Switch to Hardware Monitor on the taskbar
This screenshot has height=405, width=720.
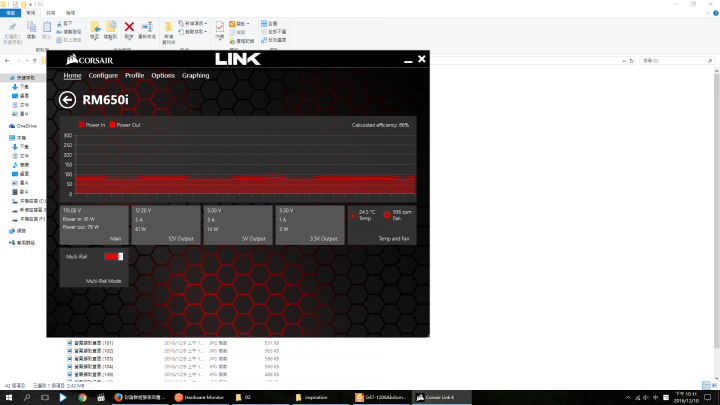coord(200,397)
